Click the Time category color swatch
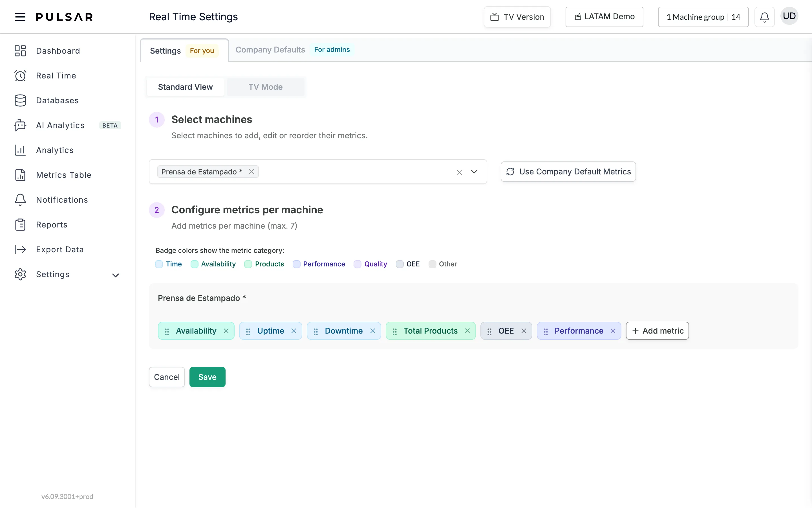 tap(159, 264)
